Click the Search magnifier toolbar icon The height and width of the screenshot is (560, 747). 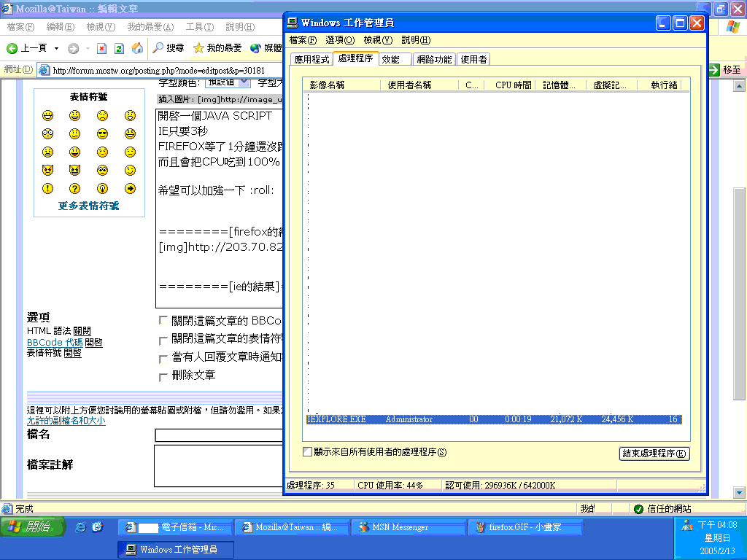click(x=158, y=48)
